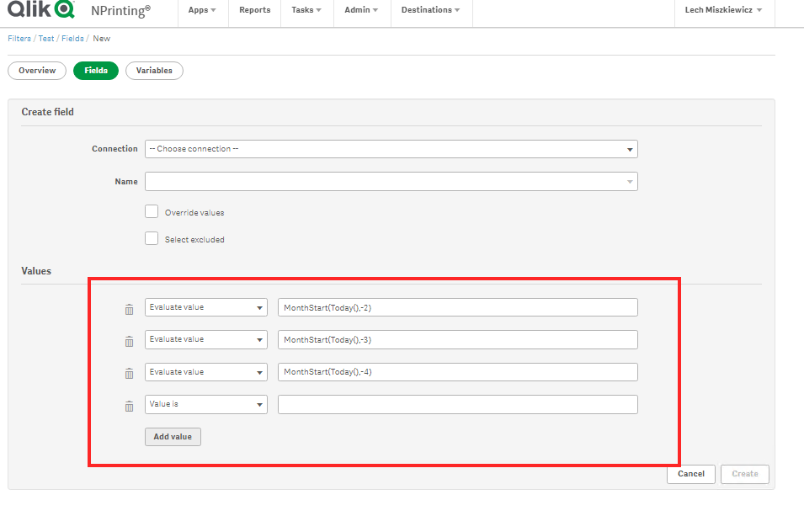Viewport: 804px width, 532px height.
Task: Click the MonthStart(Today(),-2) input field
Action: [x=458, y=307]
